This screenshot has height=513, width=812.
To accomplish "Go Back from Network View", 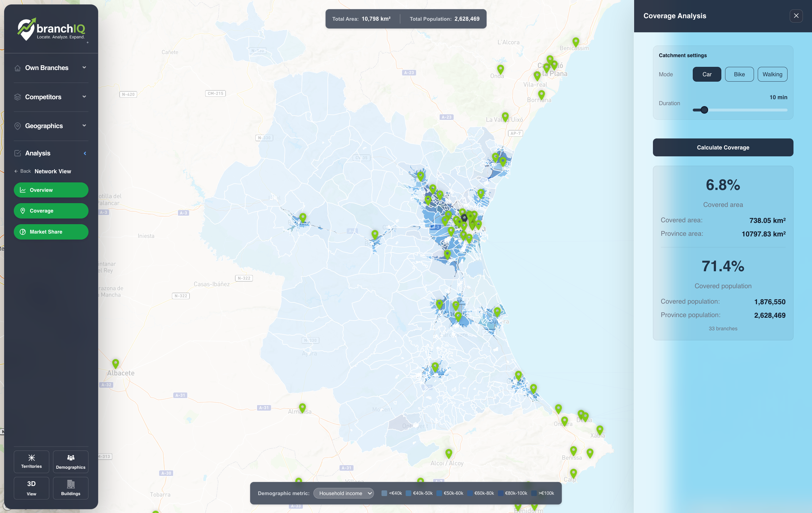I will tap(22, 171).
